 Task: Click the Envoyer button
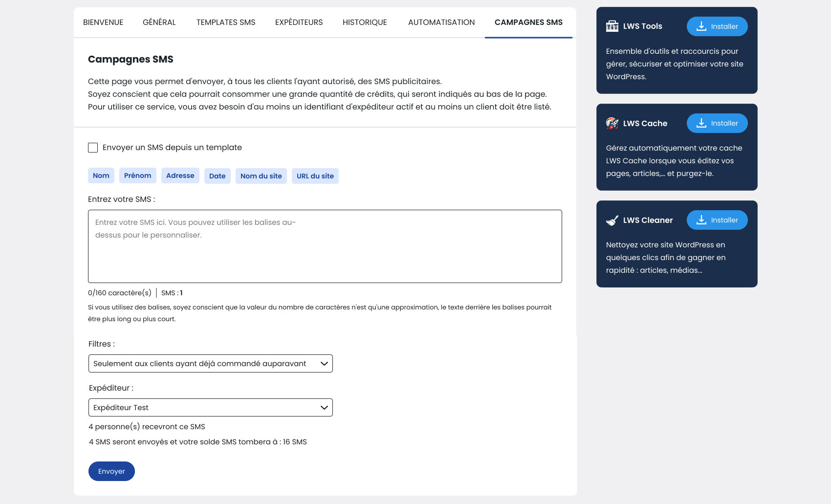(x=111, y=471)
